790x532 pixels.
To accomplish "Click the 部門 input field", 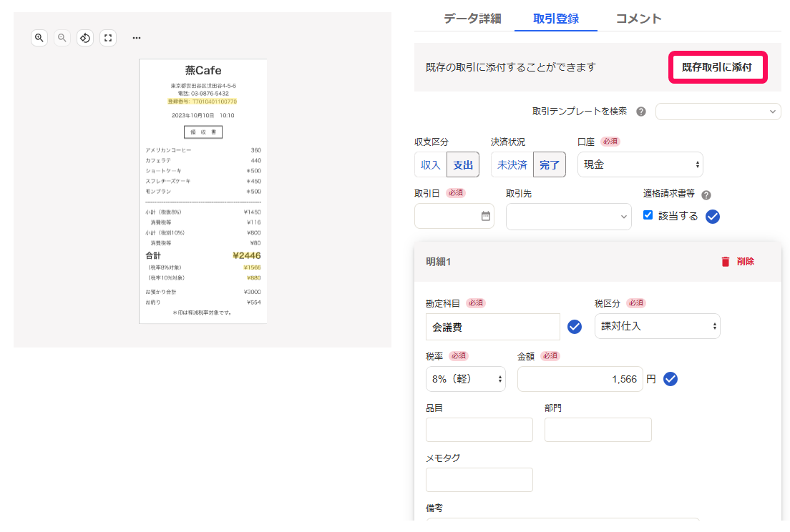I will point(598,430).
